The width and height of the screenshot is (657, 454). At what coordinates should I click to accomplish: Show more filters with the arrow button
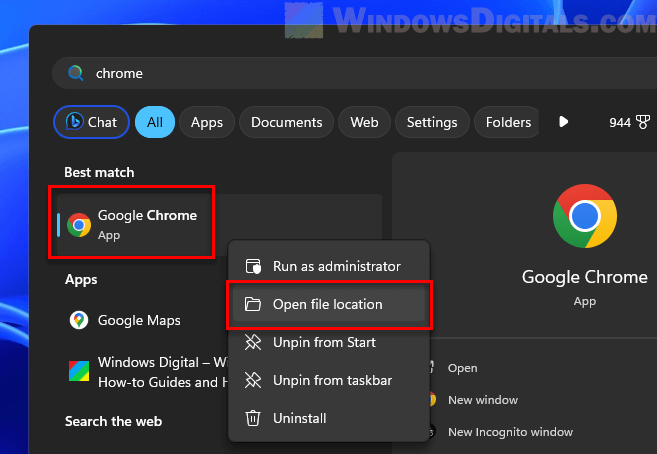tap(564, 122)
